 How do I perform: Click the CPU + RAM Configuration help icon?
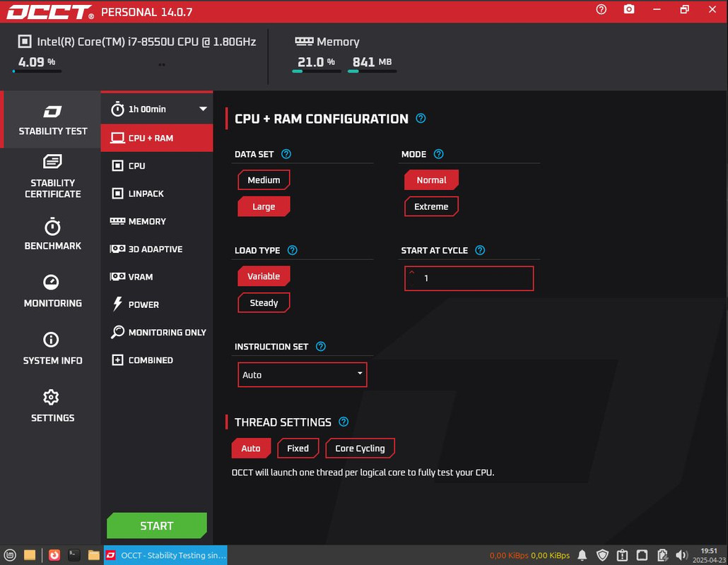(x=421, y=118)
